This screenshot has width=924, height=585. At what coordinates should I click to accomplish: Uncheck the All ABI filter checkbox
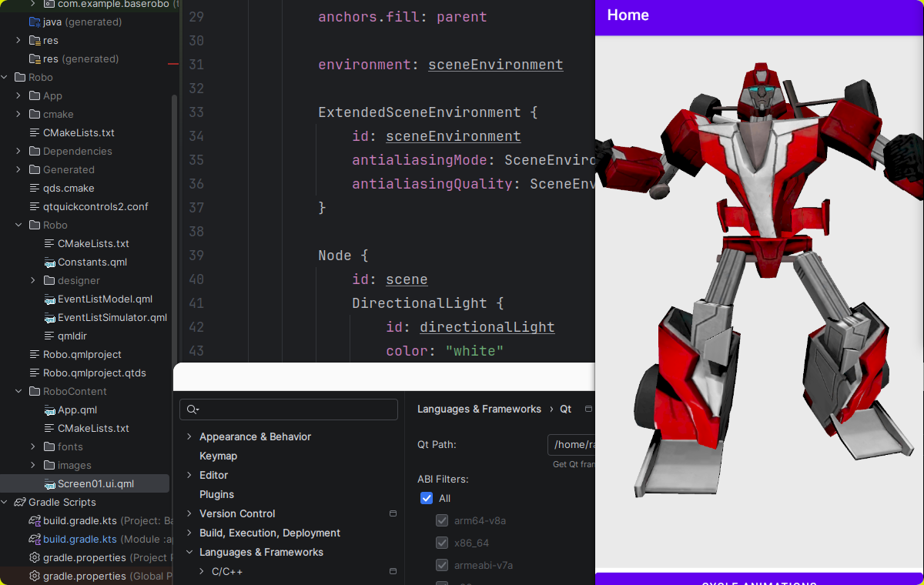click(427, 498)
